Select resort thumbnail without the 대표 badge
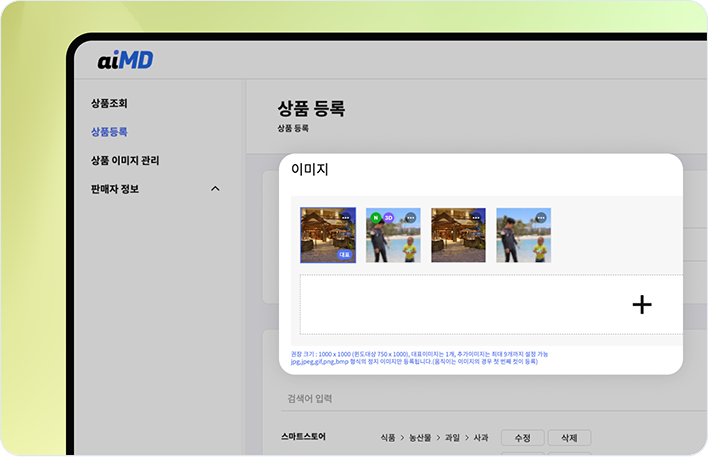 458,235
